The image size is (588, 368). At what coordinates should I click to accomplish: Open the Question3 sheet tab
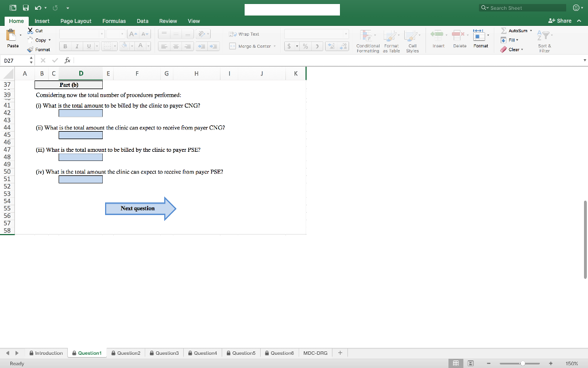[x=164, y=352]
